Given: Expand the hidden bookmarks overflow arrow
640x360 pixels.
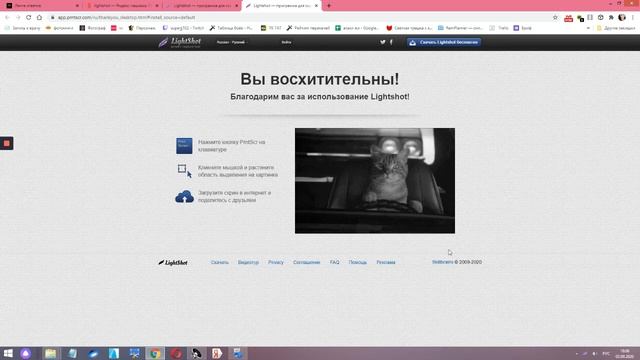Looking at the screenshot, I should pos(588,28).
